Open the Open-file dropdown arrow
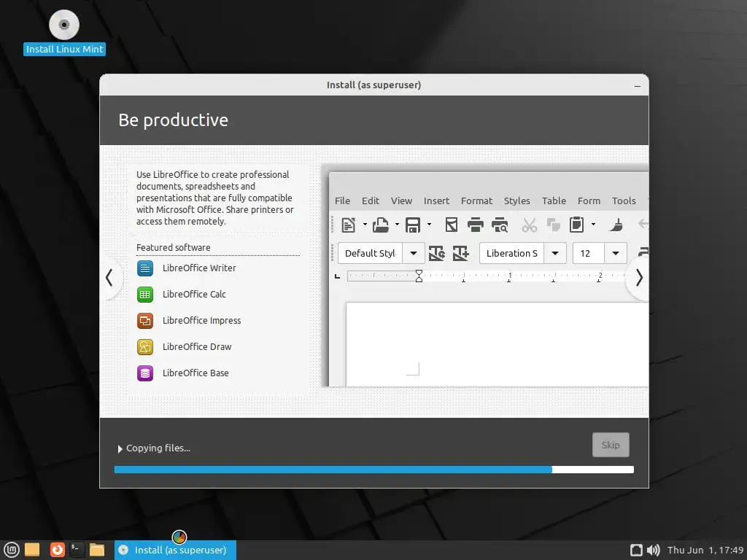747x560 pixels. coord(397,225)
